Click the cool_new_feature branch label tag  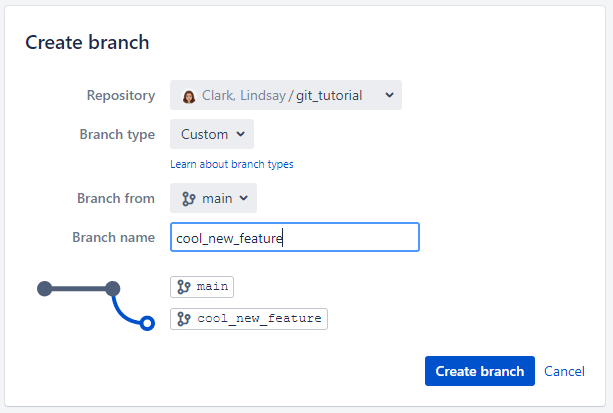pyautogui.click(x=249, y=319)
